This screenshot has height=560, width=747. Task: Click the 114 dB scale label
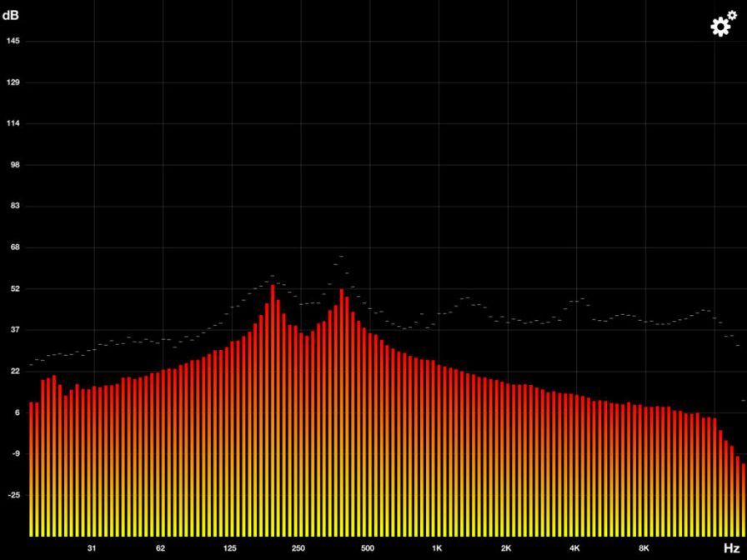tap(13, 123)
